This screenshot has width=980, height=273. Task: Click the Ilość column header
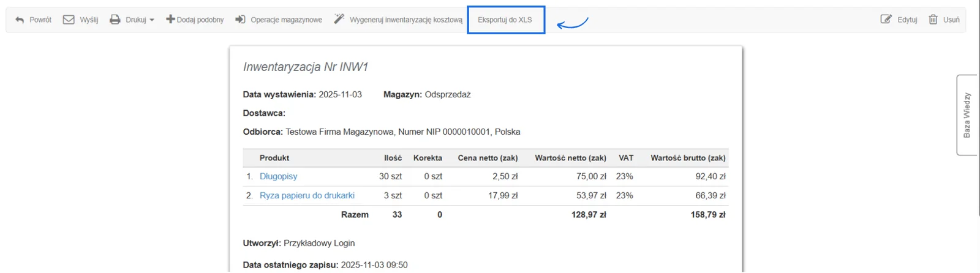(393, 158)
